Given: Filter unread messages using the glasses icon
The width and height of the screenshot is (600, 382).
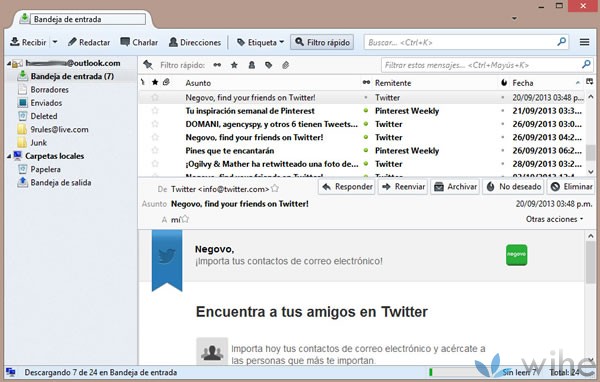Looking at the screenshot, I should (217, 65).
